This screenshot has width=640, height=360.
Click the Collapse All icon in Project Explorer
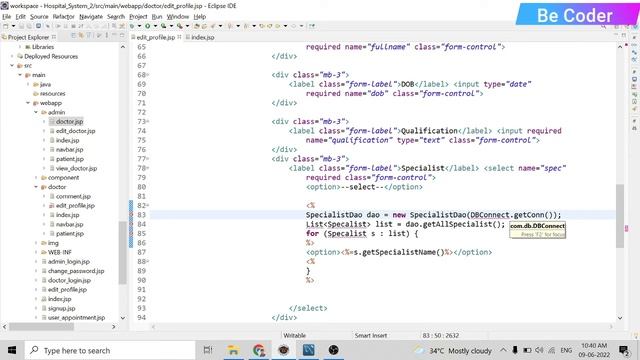click(73, 36)
